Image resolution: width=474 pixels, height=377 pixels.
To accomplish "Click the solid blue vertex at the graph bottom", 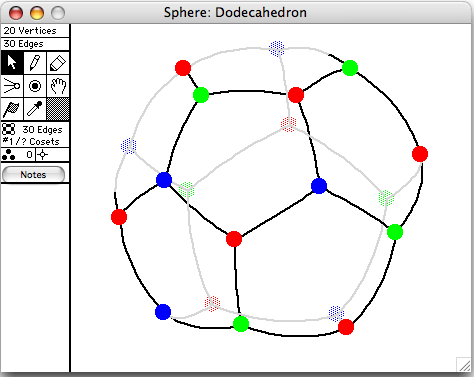I will [x=163, y=312].
